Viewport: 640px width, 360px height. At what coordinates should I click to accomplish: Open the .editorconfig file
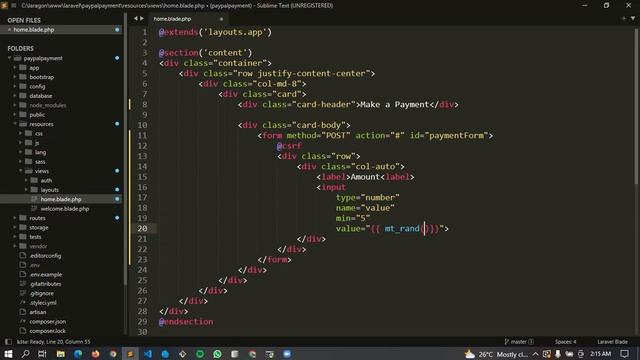(45, 256)
